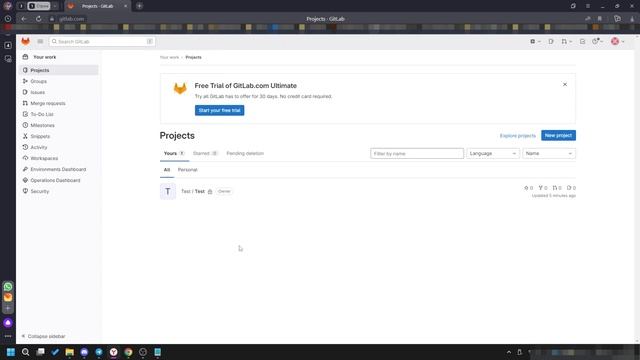The image size is (640, 360).
Task: Click Start your free trial button
Action: (220, 111)
